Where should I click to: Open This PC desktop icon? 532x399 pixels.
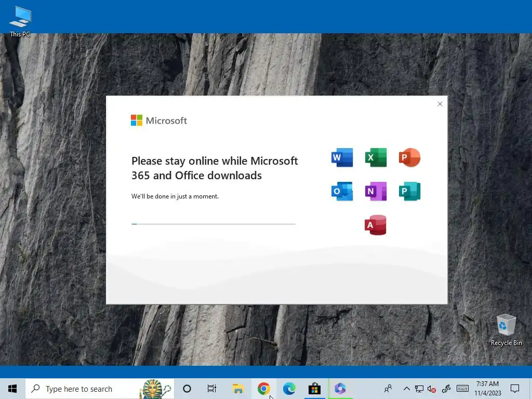tap(20, 21)
